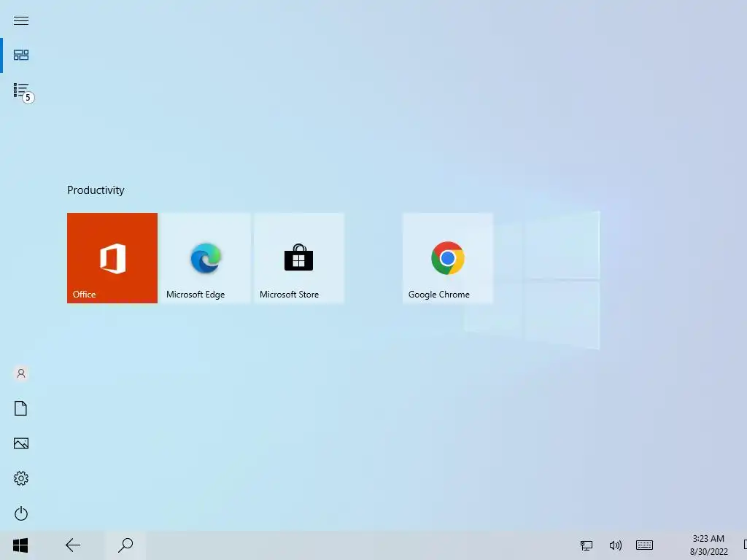
Task: Open taskbar Search magnifier
Action: pos(125,545)
